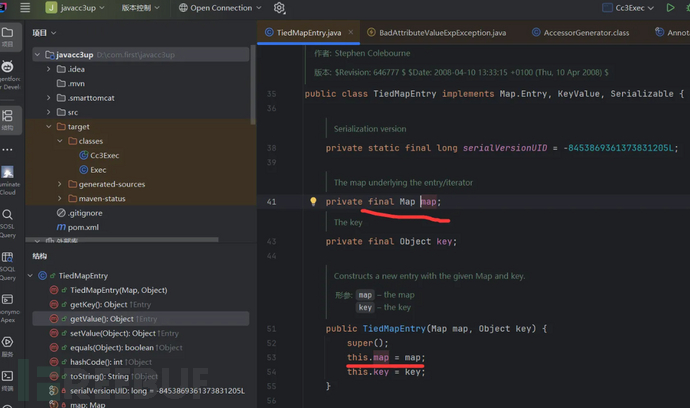Open the Project tool window from the sidebar
The height and width of the screenshot is (408, 690).
tap(8, 35)
